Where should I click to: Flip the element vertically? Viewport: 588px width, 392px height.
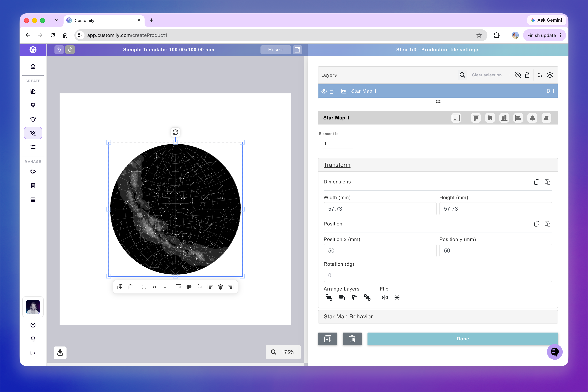click(397, 297)
